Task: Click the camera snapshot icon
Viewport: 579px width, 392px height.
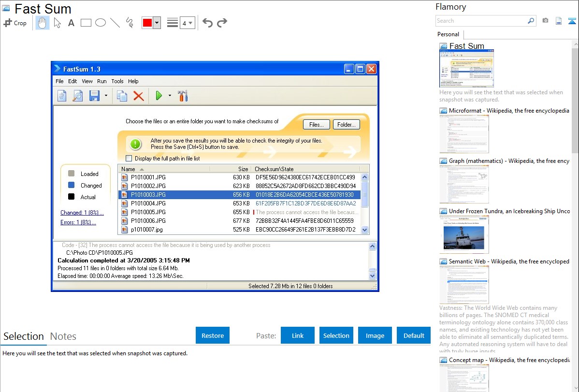Action: [x=545, y=21]
